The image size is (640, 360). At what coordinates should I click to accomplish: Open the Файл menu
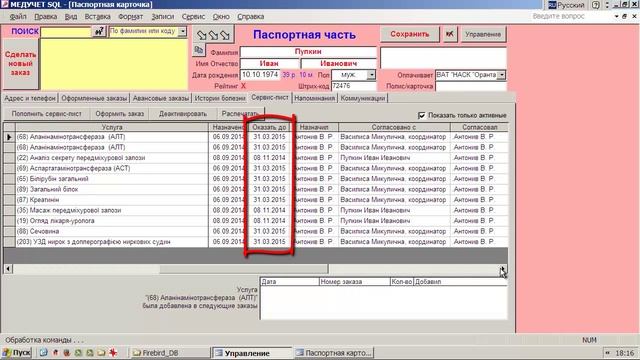[18, 17]
